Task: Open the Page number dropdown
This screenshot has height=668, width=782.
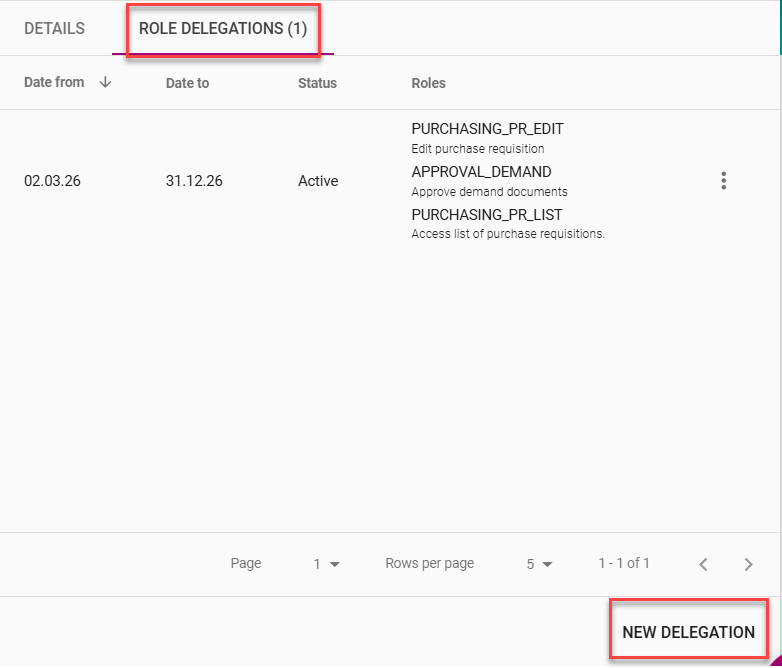Action: pos(326,564)
